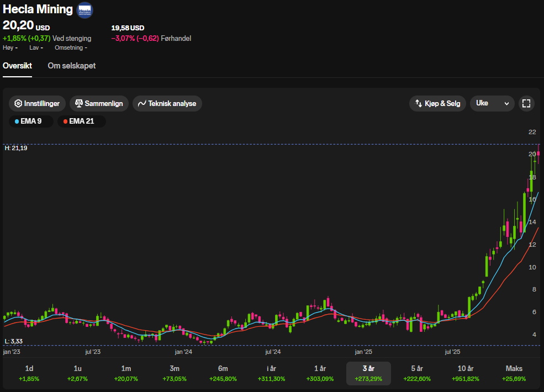Screen dimensions: 544x392
Task: Toggle EMA 9 indicator
Action: (31, 121)
